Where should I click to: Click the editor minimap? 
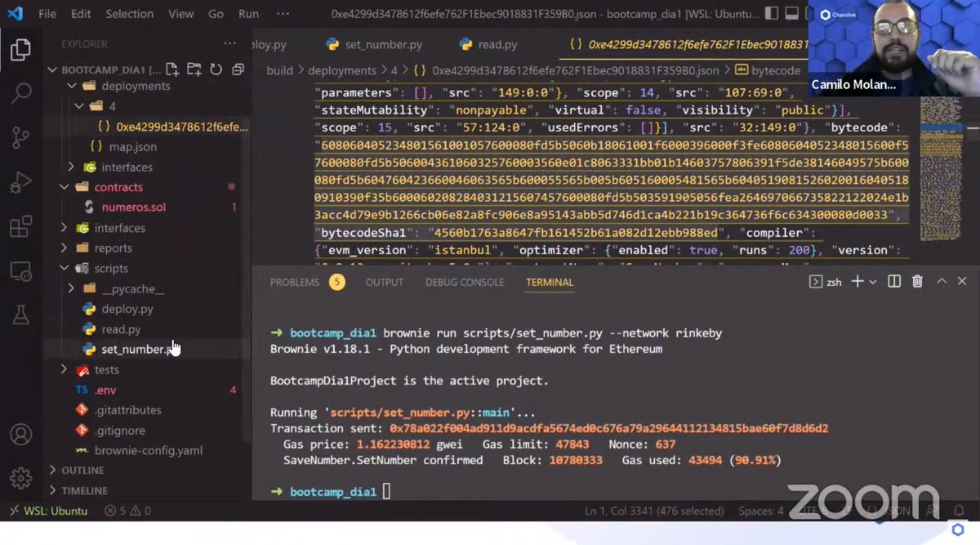coord(940,169)
